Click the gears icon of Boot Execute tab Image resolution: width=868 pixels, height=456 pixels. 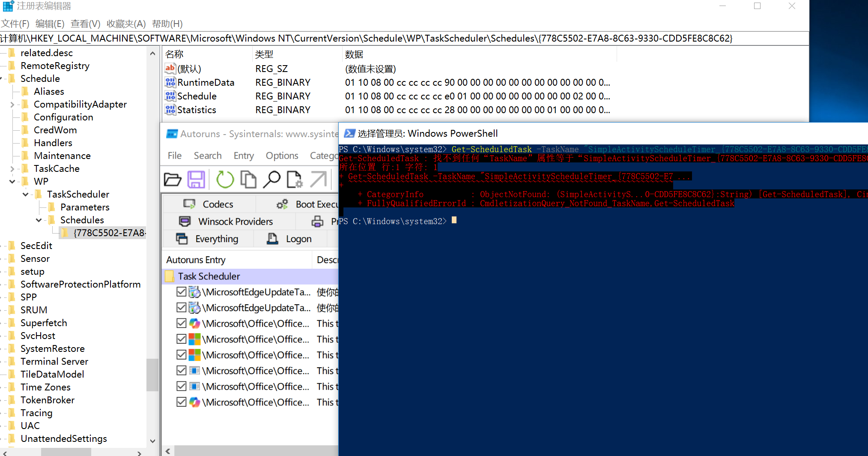coord(282,204)
